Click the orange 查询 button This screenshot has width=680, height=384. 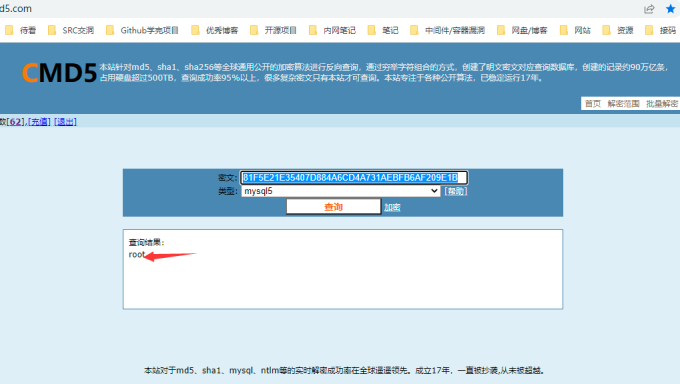[x=333, y=207]
